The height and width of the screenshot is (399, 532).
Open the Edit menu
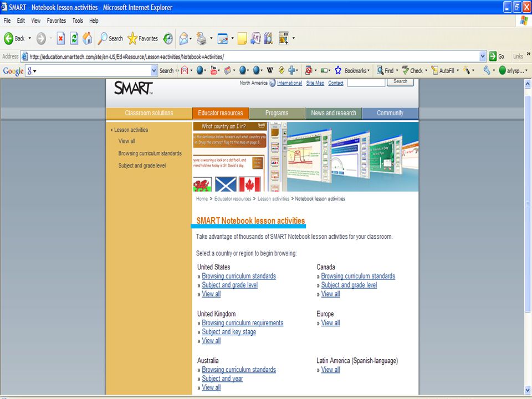click(x=21, y=21)
